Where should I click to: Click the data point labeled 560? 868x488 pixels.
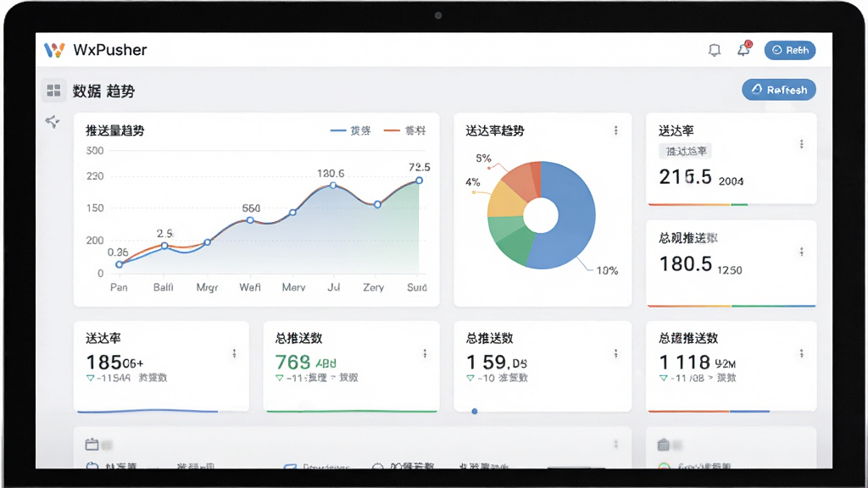[x=250, y=220]
